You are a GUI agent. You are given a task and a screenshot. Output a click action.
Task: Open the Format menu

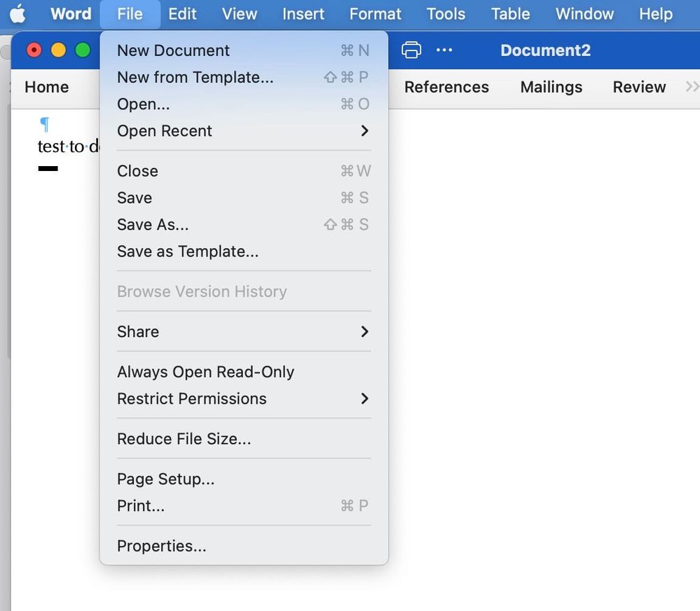[x=375, y=14]
